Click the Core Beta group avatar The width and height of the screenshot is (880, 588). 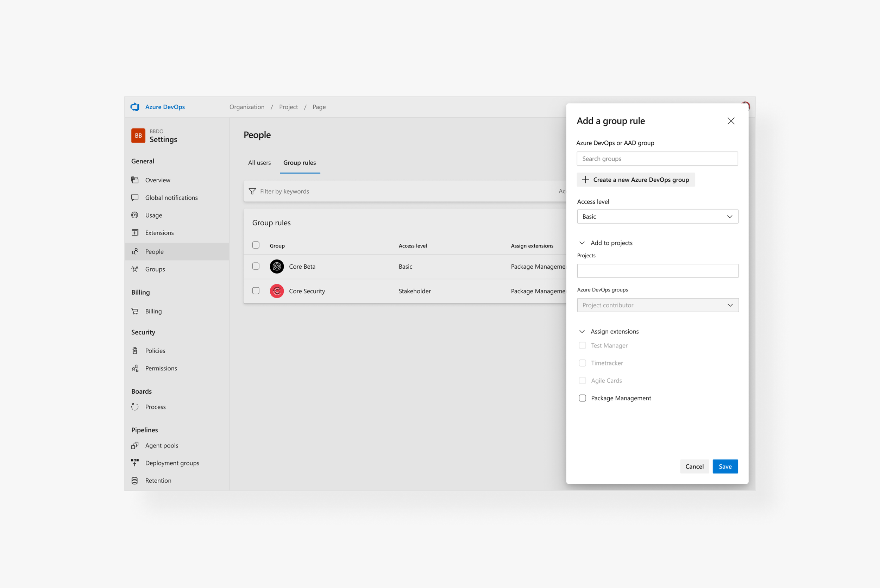(277, 266)
